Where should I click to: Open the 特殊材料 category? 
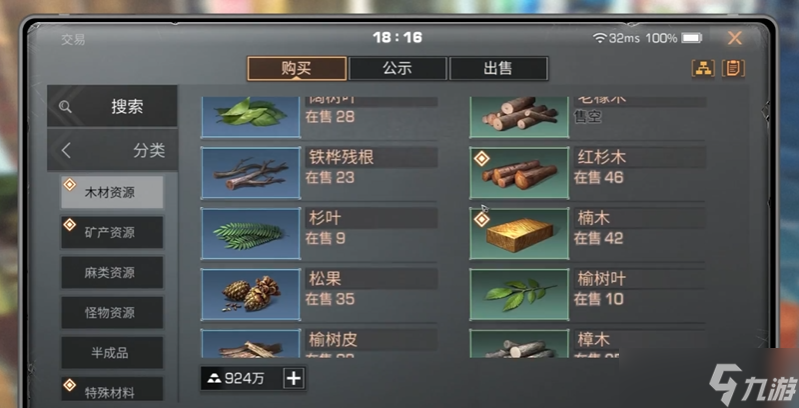pos(112,389)
